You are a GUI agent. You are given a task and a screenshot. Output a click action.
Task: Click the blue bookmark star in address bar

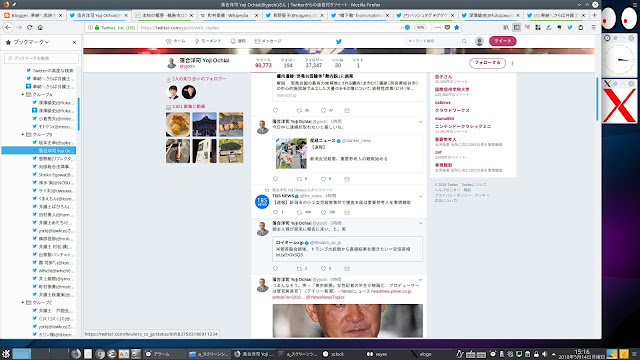pyautogui.click(x=457, y=27)
